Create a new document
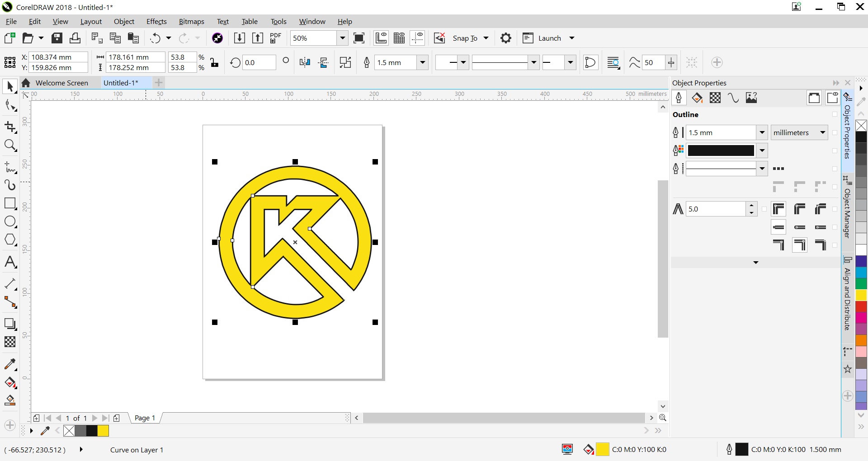 pyautogui.click(x=9, y=38)
